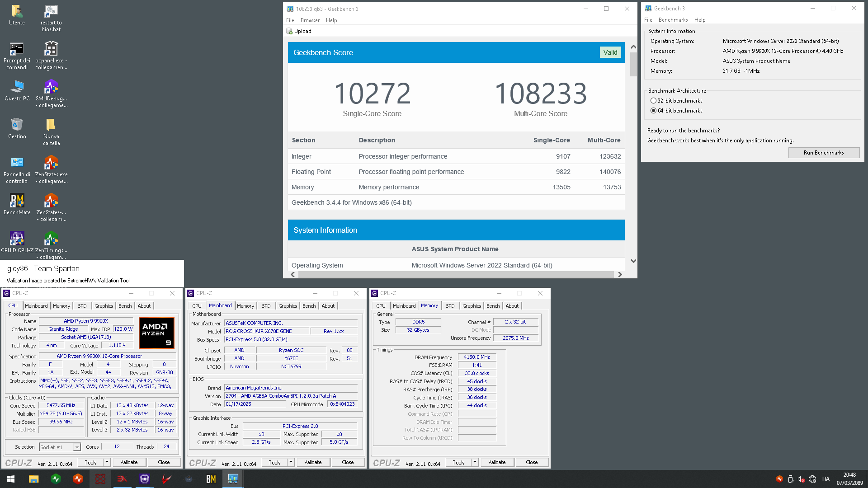Click the network globe tray icon
Screen dimensions: 868x488
pyautogui.click(x=812, y=479)
